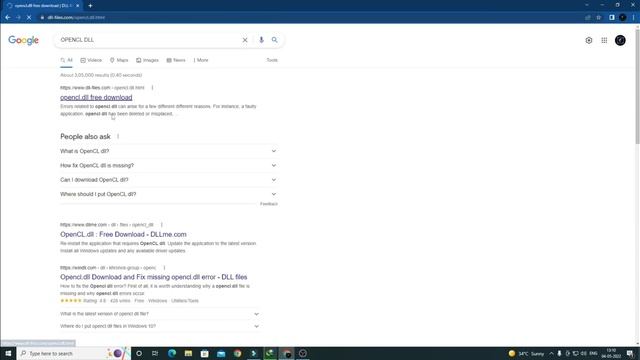Expand 'How fix OpenCL dll is missing?'
This screenshot has height=360, width=640.
click(168, 165)
